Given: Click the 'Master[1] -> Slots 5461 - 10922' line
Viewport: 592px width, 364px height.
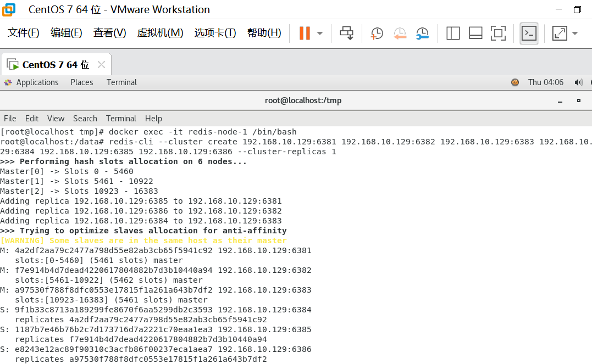Looking at the screenshot, I should point(76,181).
